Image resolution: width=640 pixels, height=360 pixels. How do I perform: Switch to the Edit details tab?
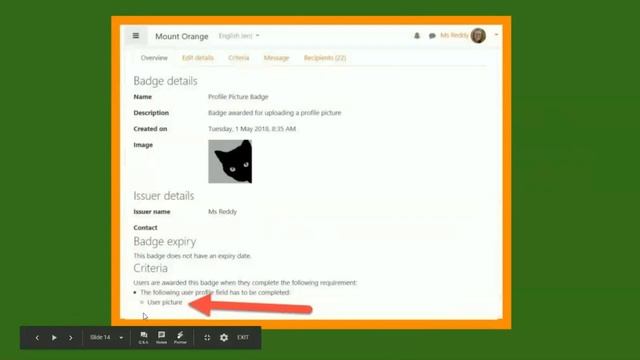198,58
